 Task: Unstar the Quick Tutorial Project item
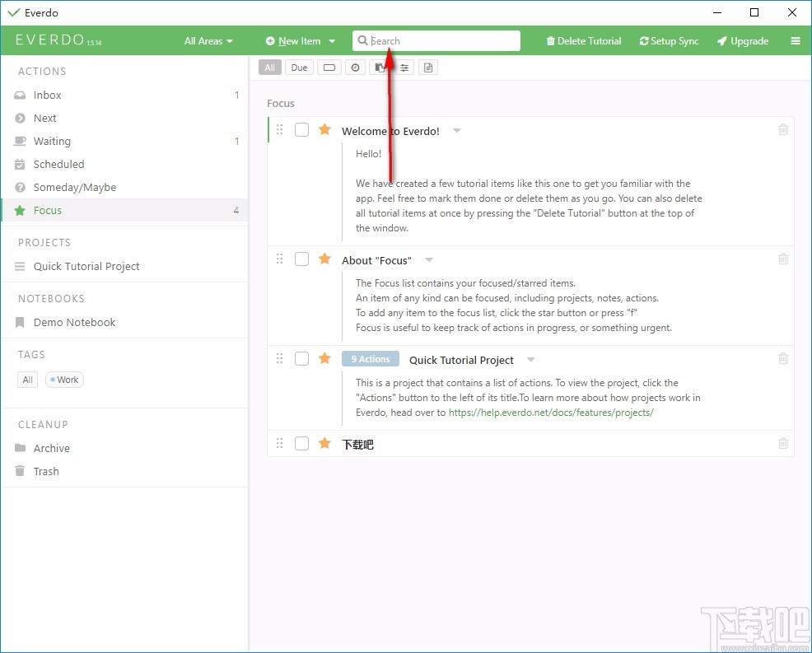click(324, 358)
